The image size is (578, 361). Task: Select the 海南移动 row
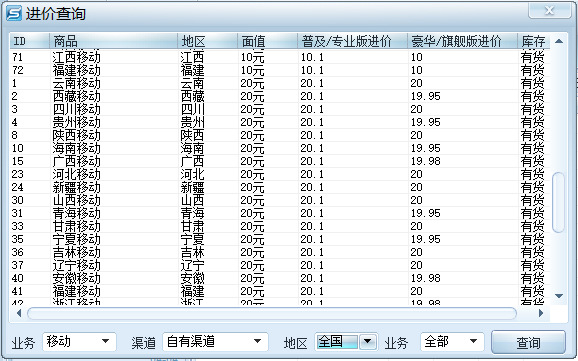[x=280, y=148]
